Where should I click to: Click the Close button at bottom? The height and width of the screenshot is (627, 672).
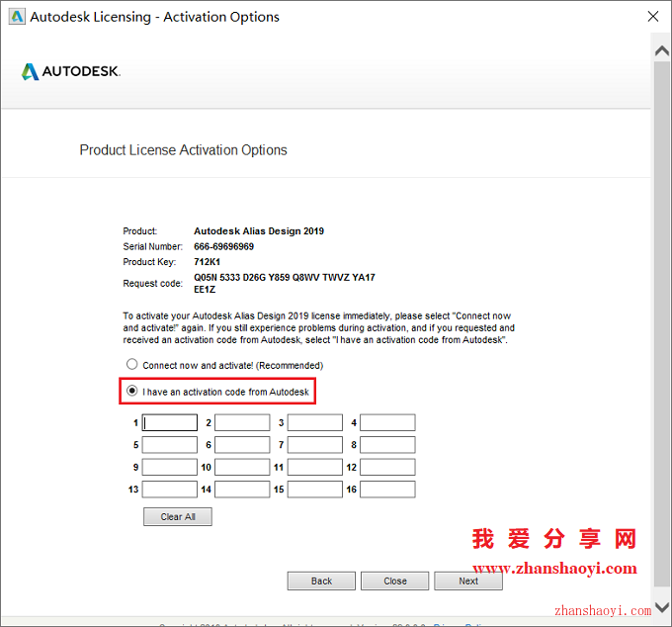point(394,582)
